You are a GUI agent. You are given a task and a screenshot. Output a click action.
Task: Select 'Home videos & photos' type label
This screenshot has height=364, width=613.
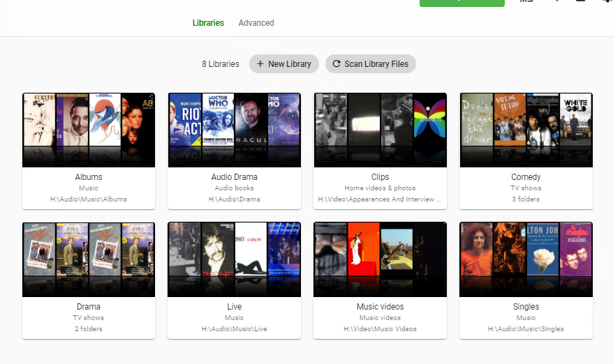point(381,188)
